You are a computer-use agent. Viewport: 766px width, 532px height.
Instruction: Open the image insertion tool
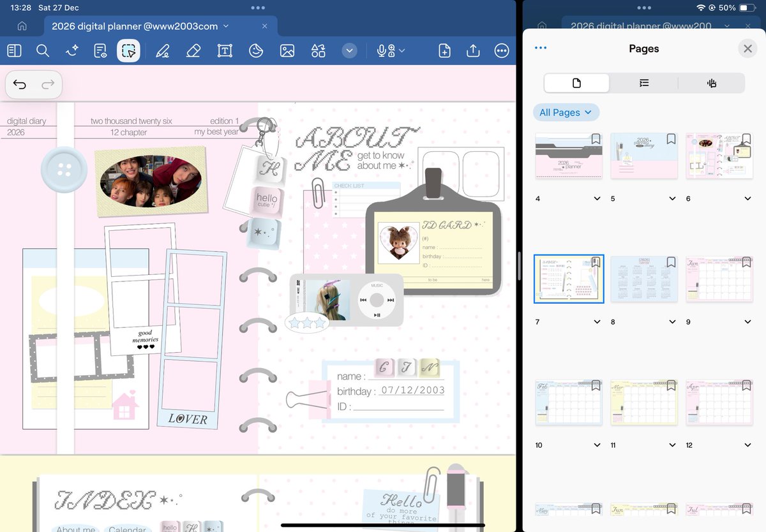tap(287, 50)
